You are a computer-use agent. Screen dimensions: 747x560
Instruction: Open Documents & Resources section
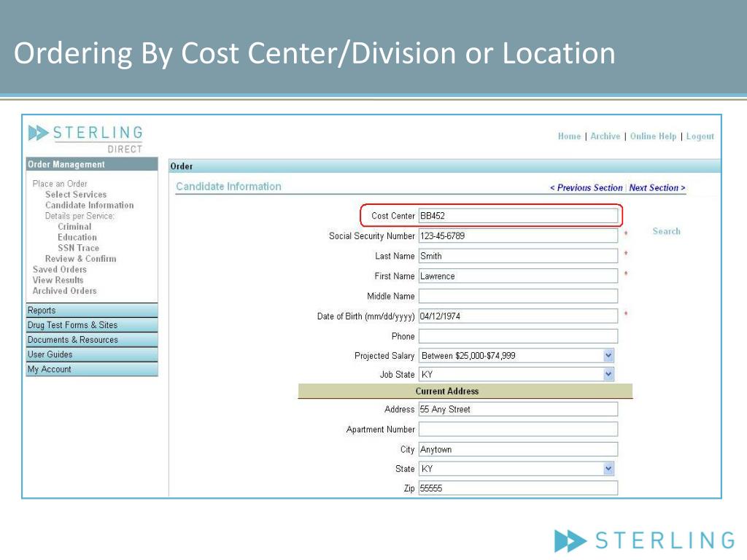(x=92, y=340)
